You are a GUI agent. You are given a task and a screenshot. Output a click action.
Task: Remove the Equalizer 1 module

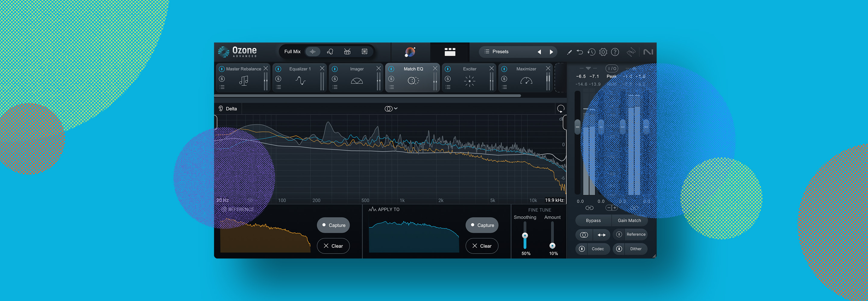(x=322, y=68)
